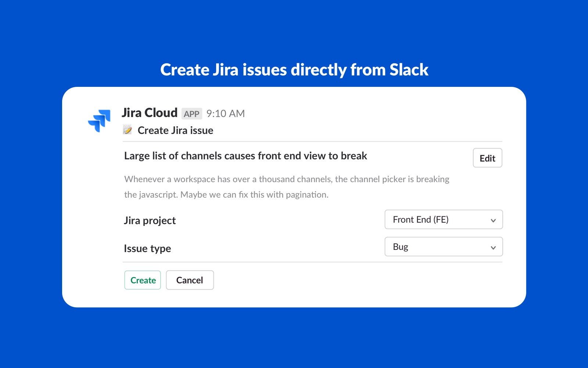This screenshot has width=588, height=368.
Task: Click the Edit button for the issue title
Action: coord(487,158)
